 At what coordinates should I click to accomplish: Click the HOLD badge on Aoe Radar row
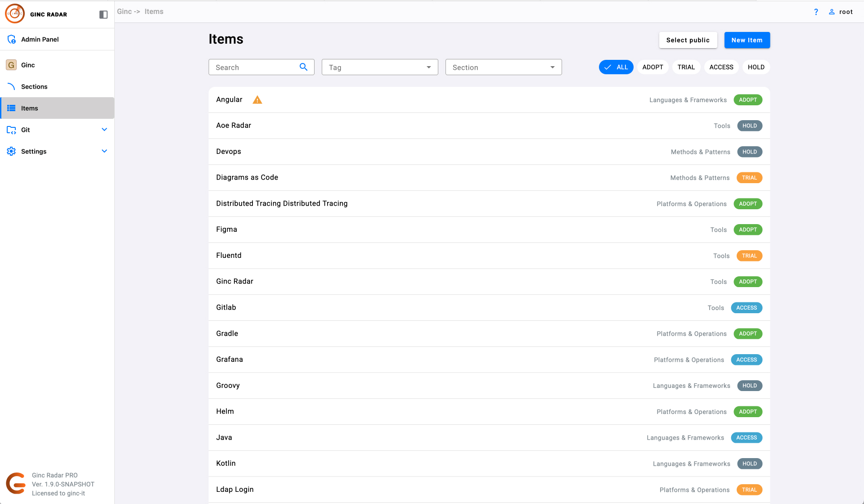750,126
